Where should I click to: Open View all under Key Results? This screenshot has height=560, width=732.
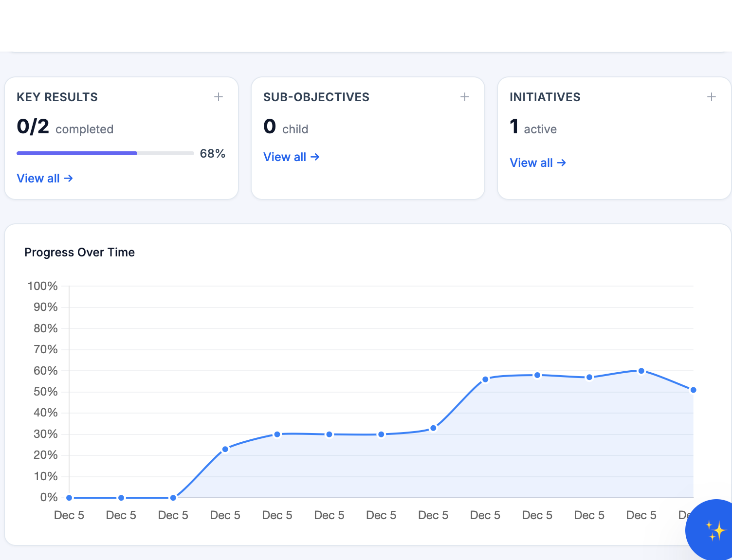38,178
